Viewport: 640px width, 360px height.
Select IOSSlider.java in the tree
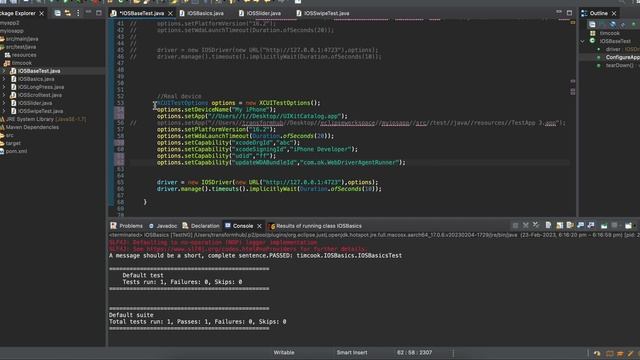coord(35,103)
